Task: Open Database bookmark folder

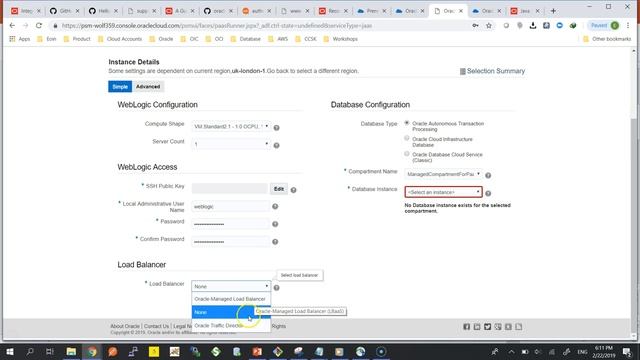Action: coord(246,39)
